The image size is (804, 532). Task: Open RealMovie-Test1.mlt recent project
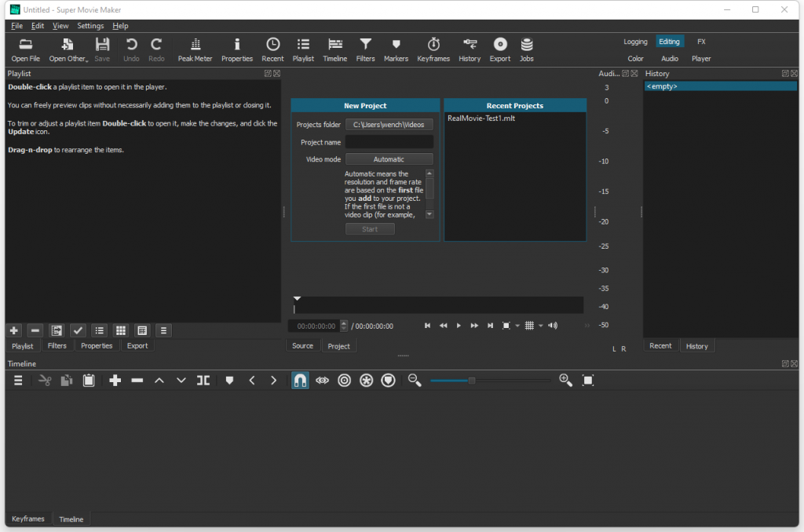(x=481, y=118)
